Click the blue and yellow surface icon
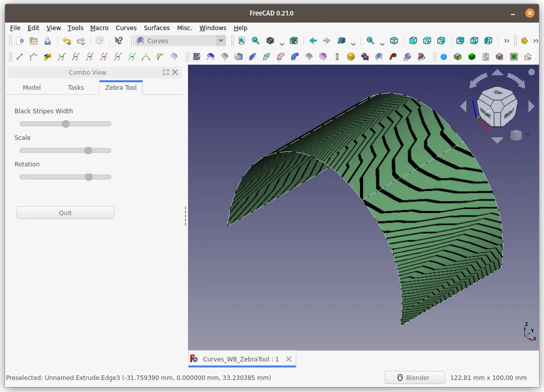The image size is (544, 392). (x=48, y=57)
